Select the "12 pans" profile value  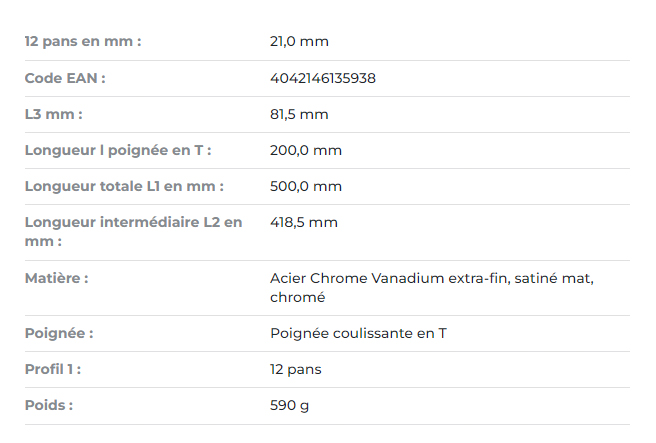point(296,369)
